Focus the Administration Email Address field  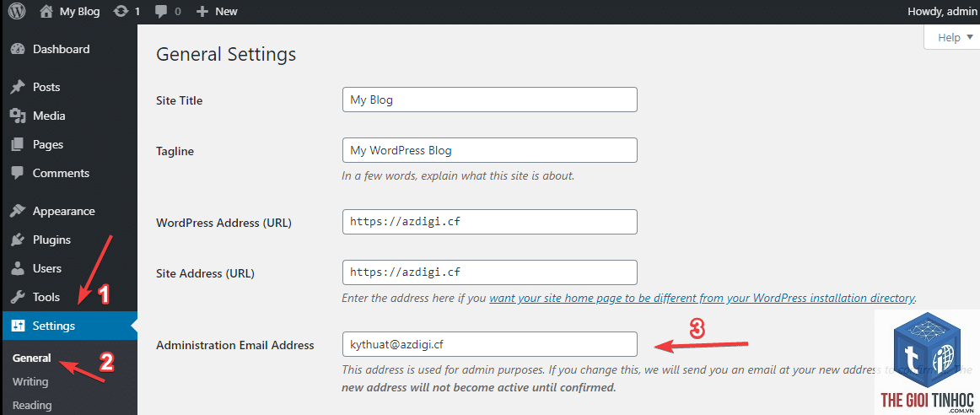(x=490, y=344)
